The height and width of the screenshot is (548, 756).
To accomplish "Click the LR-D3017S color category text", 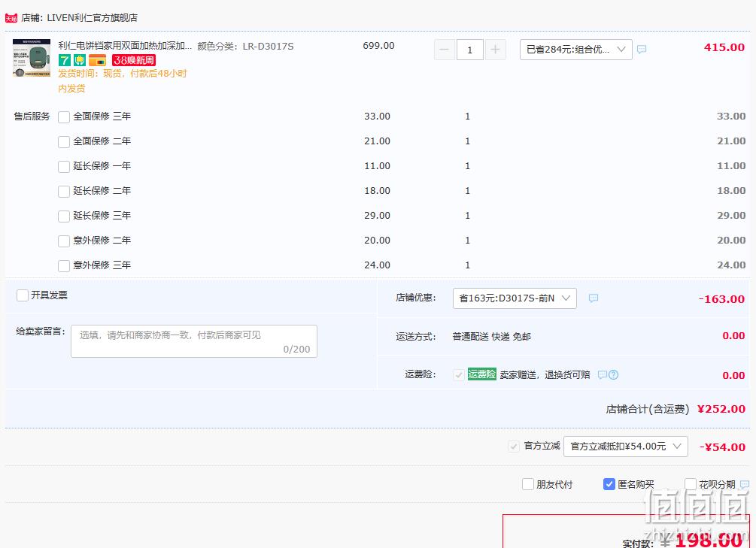I will click(268, 47).
